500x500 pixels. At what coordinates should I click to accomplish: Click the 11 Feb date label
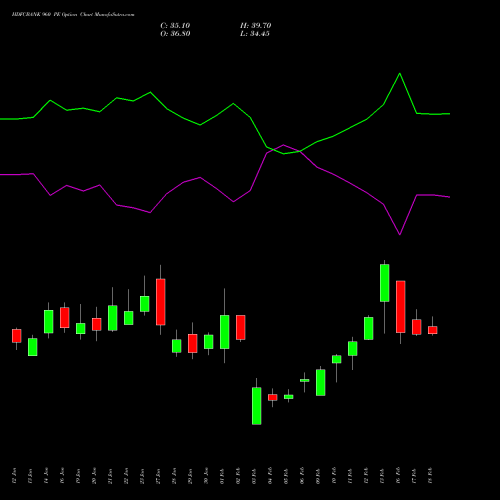(x=350, y=476)
